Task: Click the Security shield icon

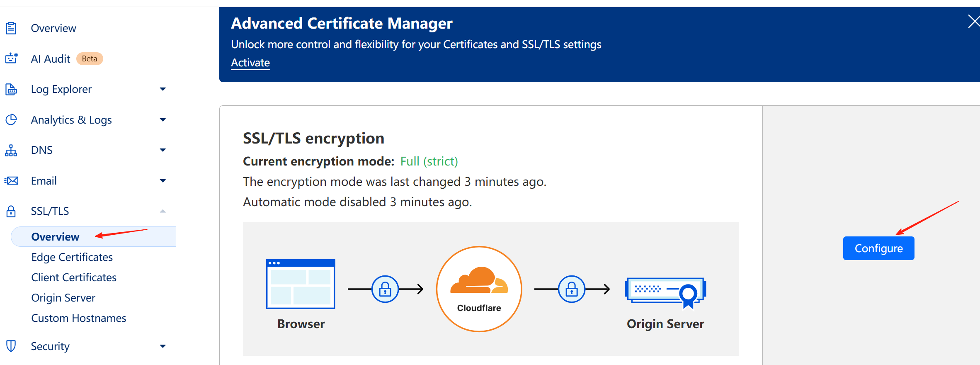Action: (x=11, y=346)
